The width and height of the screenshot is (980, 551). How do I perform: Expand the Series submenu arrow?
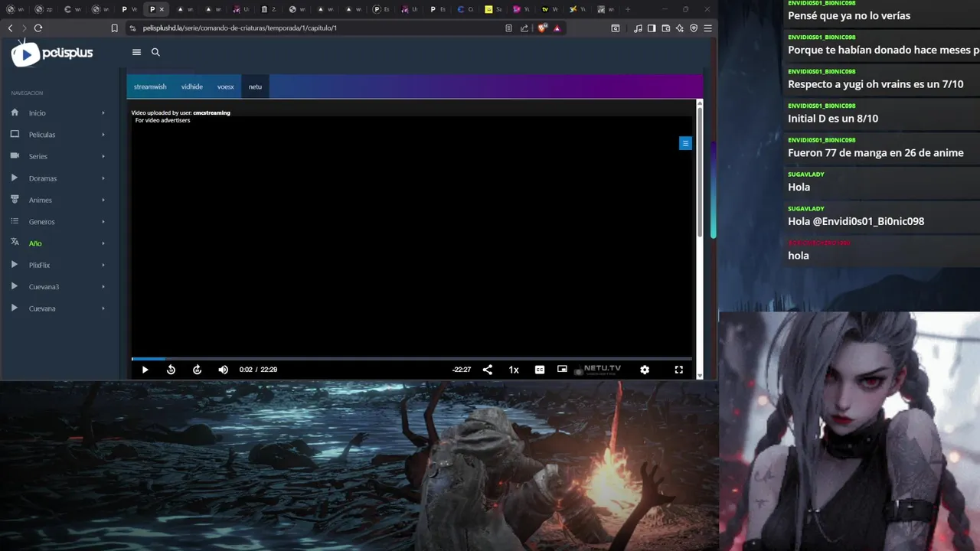pos(103,156)
